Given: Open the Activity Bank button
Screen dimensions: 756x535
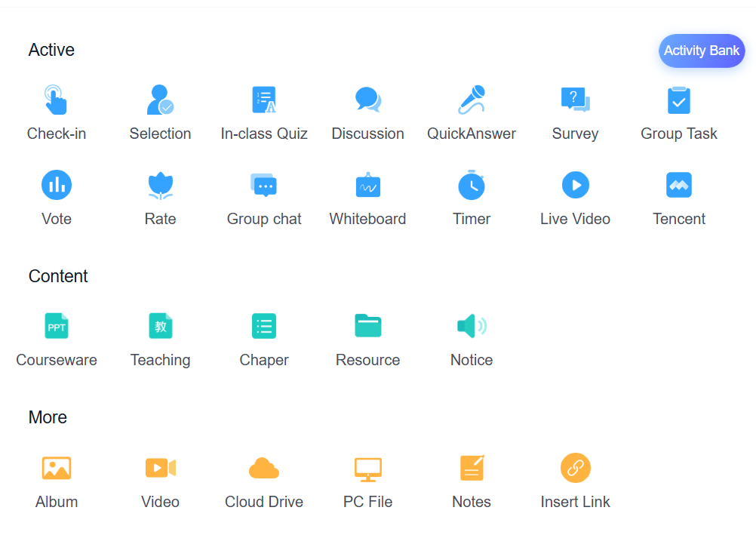Looking at the screenshot, I should 701,51.
